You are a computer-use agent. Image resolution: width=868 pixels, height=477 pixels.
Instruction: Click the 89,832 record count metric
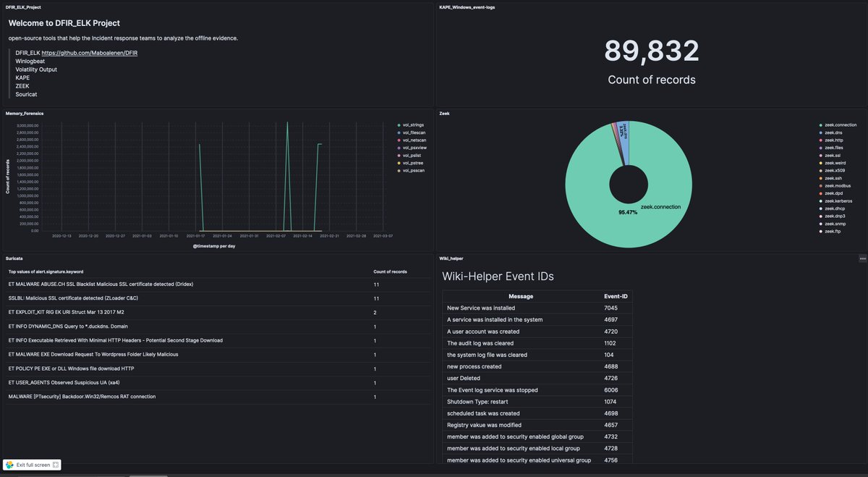(x=652, y=51)
